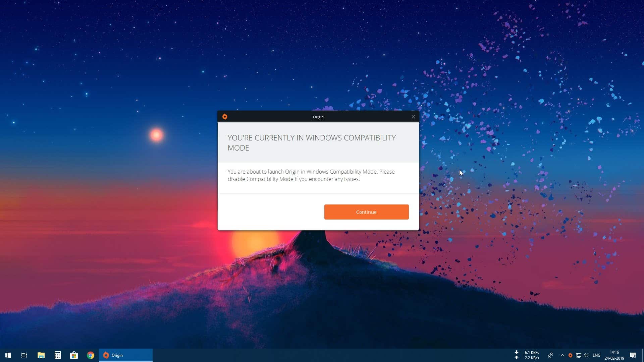This screenshot has height=362, width=644.
Task: Open the clock showing 14:16
Action: click(x=614, y=355)
